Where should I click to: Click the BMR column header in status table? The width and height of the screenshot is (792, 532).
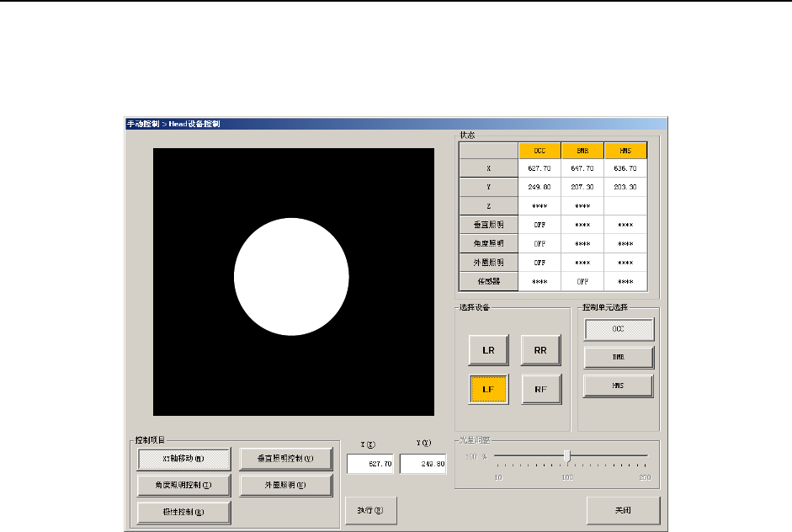pyautogui.click(x=582, y=151)
